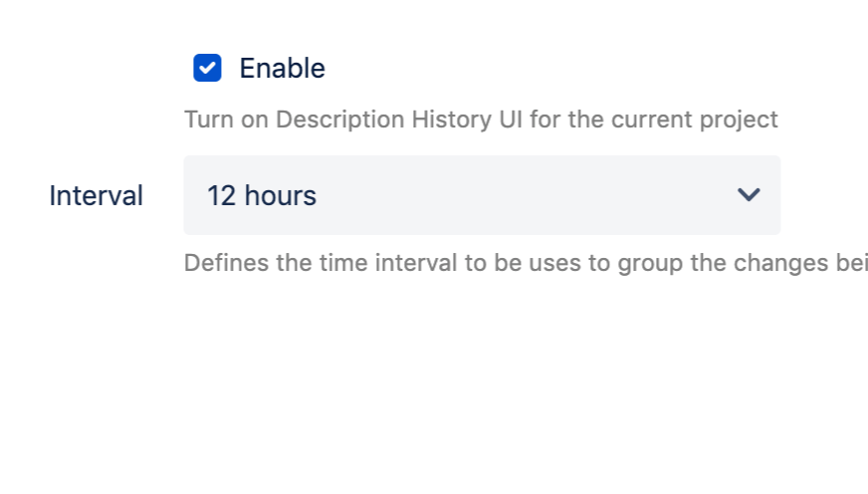
Task: Select the "12 hours" value text
Action: click(x=261, y=196)
